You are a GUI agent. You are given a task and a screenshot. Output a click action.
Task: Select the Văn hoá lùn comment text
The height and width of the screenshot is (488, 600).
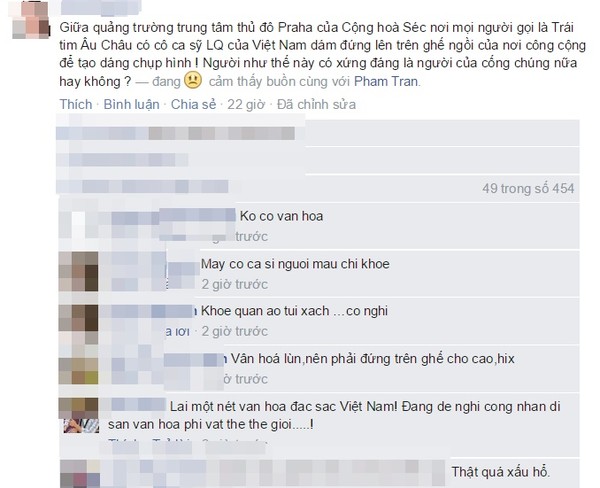(372, 359)
